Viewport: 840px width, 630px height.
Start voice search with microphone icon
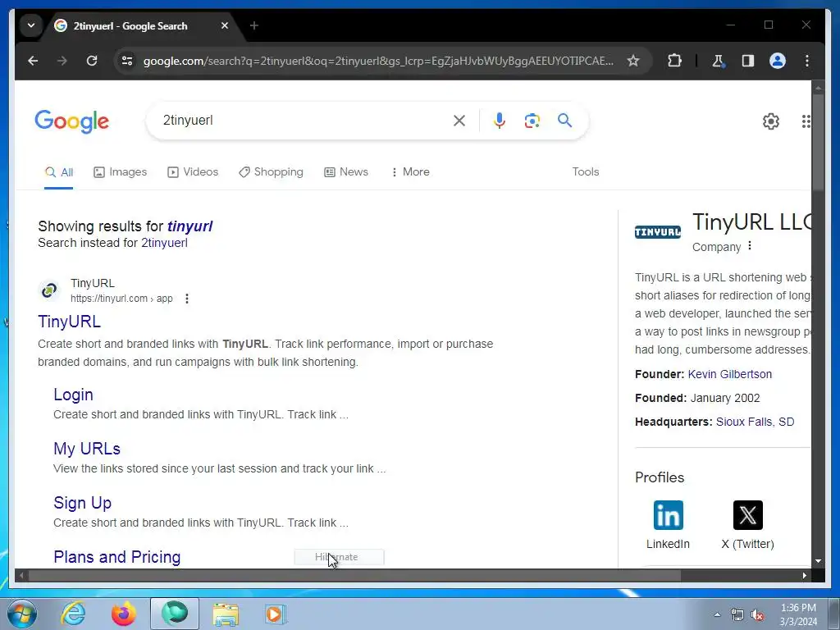pos(500,121)
